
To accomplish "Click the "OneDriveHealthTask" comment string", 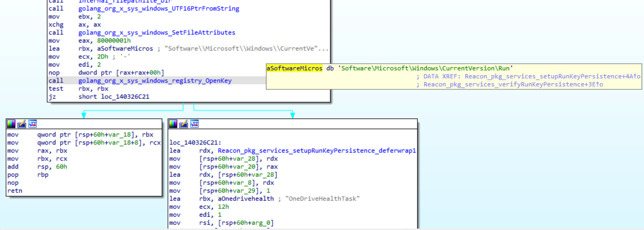I will click(322, 199).
